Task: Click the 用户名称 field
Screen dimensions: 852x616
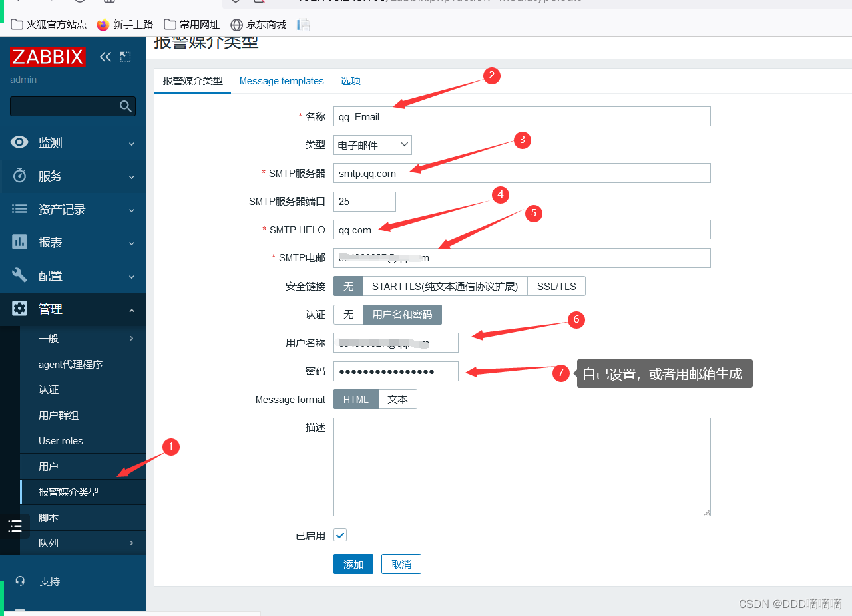Action: click(x=396, y=343)
